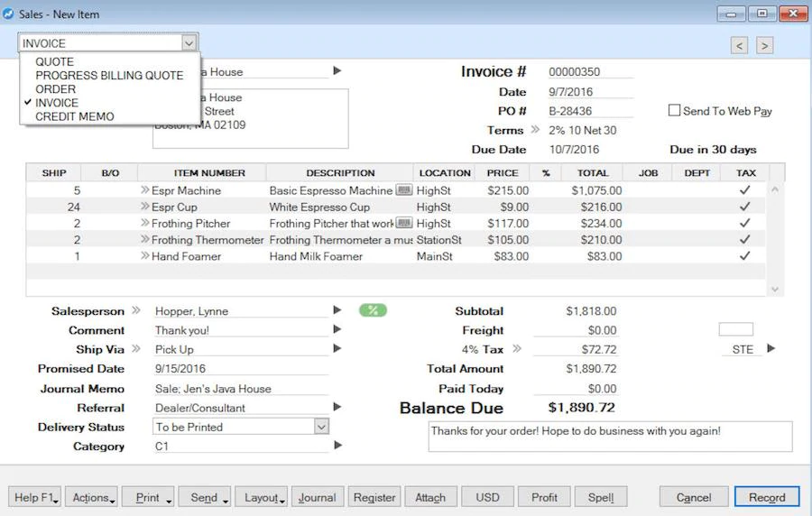Expand the Delivery Status dropdown
The image size is (812, 516).
(x=321, y=427)
